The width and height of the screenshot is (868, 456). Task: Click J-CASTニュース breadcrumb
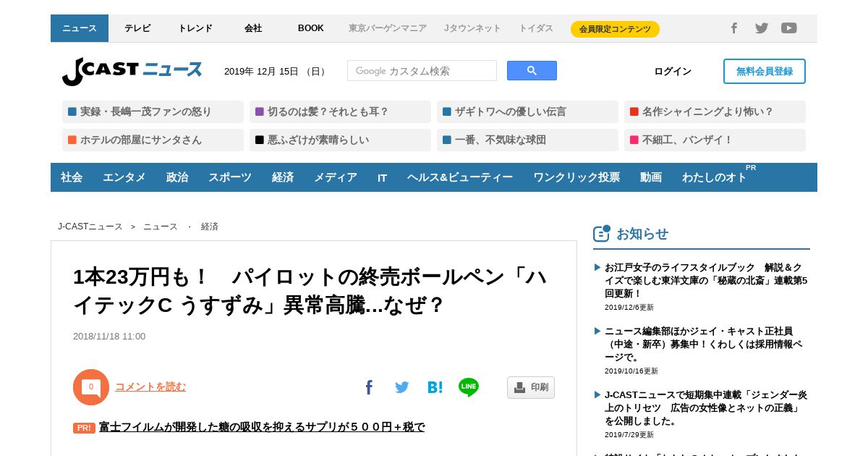point(90,227)
